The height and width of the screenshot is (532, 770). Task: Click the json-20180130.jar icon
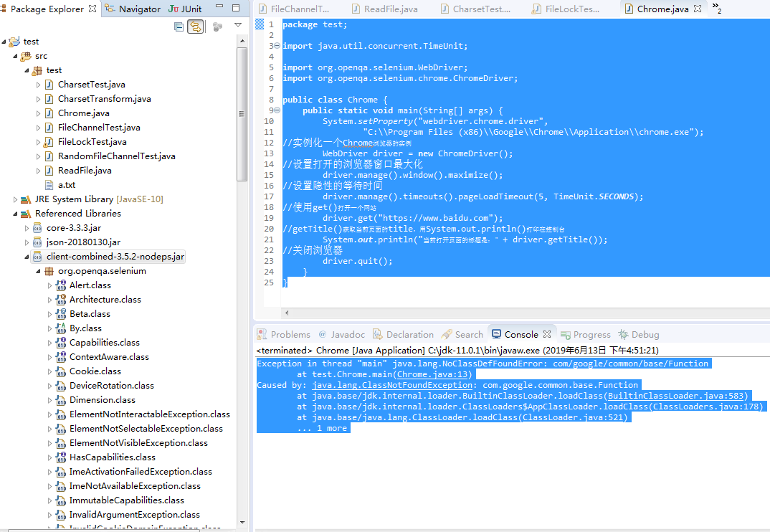click(37, 242)
